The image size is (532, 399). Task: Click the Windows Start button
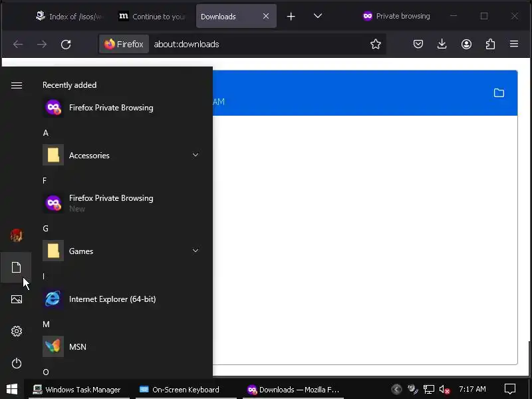pyautogui.click(x=12, y=389)
